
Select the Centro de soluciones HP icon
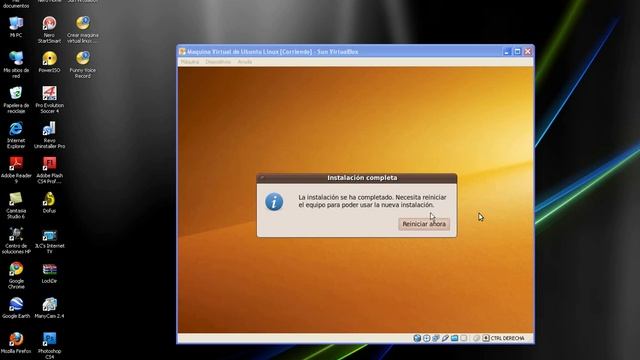[x=16, y=240]
